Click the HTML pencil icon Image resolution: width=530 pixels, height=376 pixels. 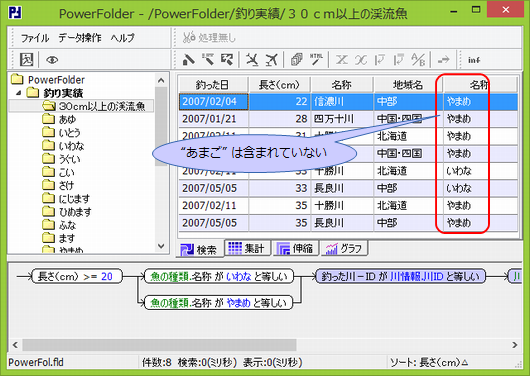click(x=316, y=60)
